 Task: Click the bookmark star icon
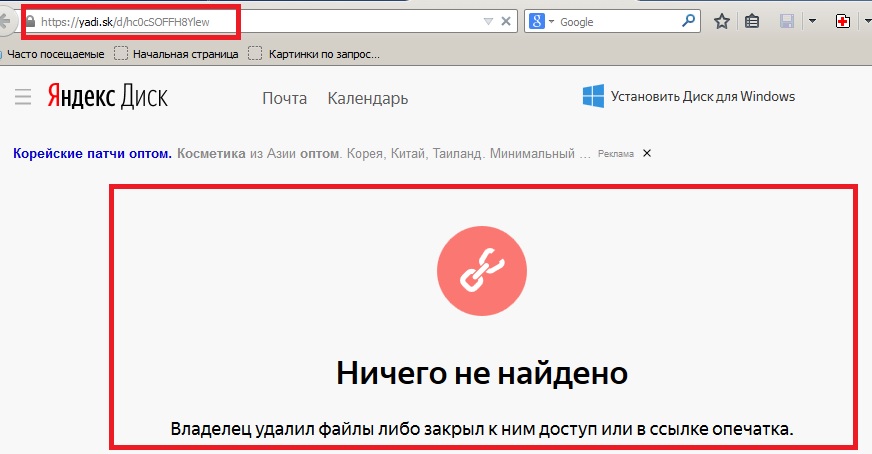[722, 21]
